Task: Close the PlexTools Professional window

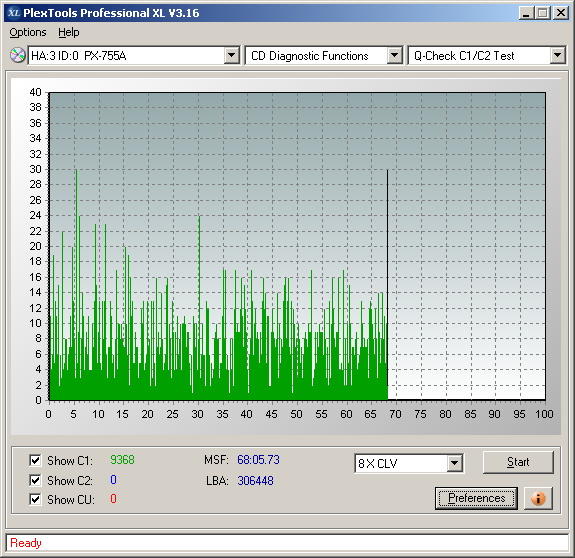Action: coord(561,13)
